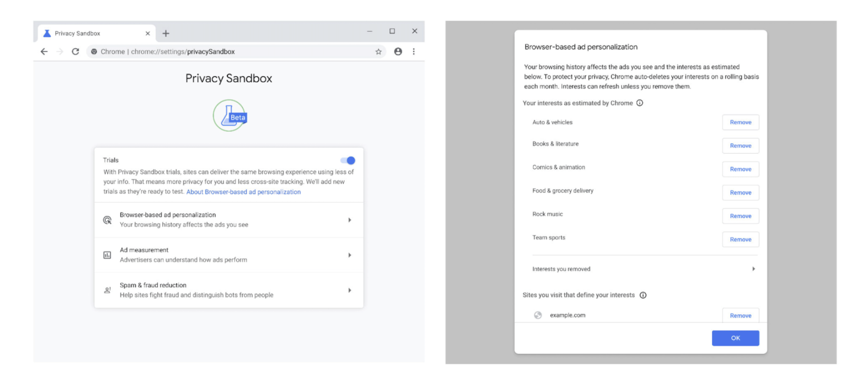
Task: Click the site info icon in the address bar
Action: tap(94, 52)
